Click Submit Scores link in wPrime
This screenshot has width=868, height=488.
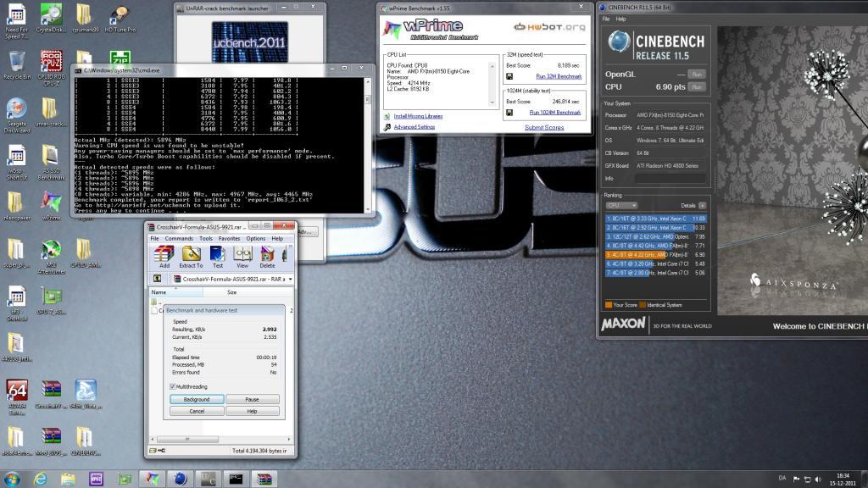[x=544, y=127]
